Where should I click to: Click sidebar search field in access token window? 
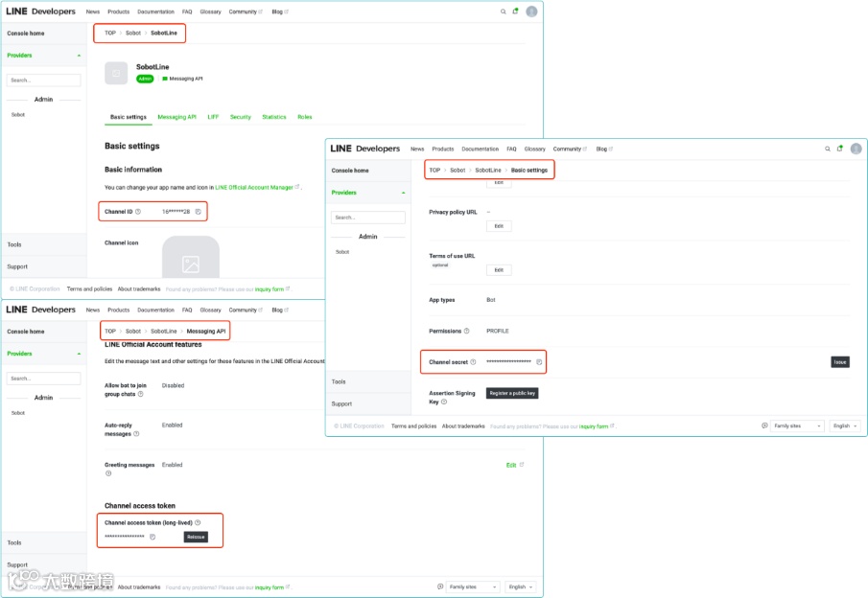(x=44, y=379)
